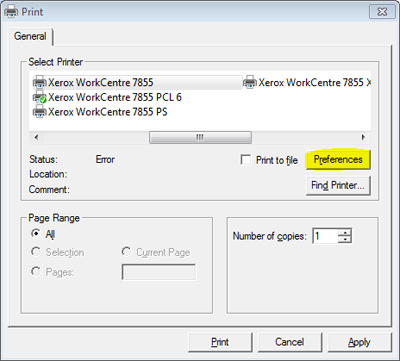Select the partially visible Xerox printer on right
This screenshot has width=400, height=361.
[307, 82]
